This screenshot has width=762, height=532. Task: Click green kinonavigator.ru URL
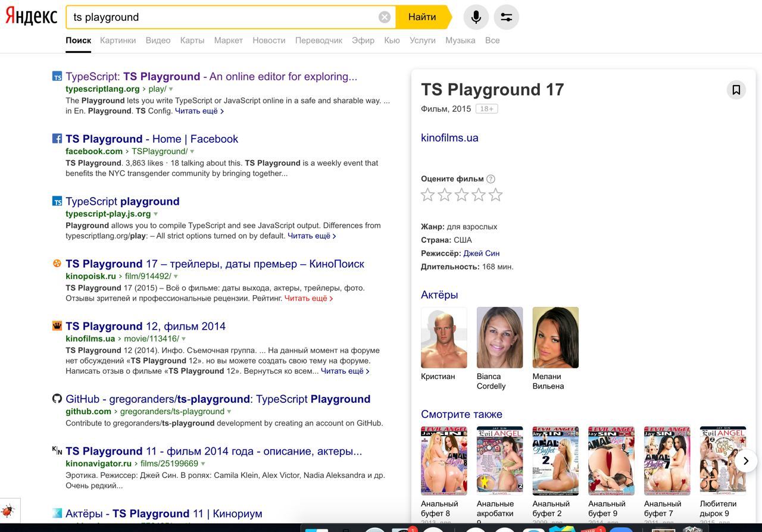click(x=98, y=463)
